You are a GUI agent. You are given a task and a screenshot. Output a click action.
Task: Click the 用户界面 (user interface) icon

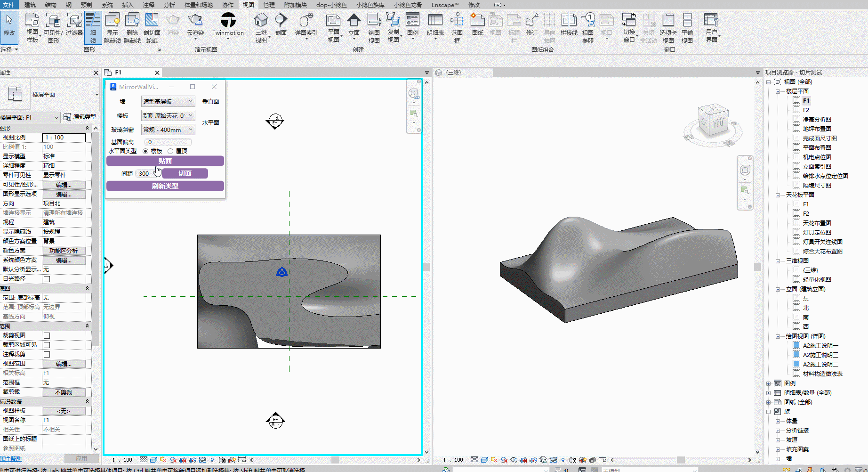point(711,21)
